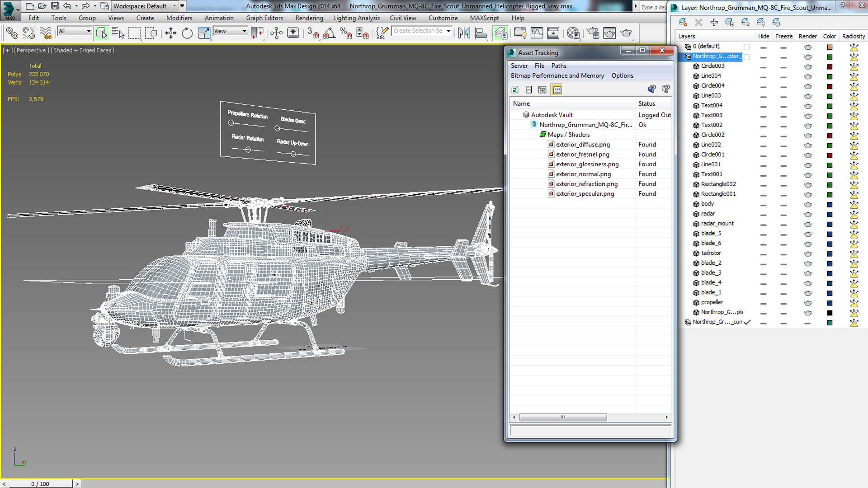Viewport: 868px width, 488px height.
Task: Open Create Selection Set dropdown
Action: tap(448, 31)
